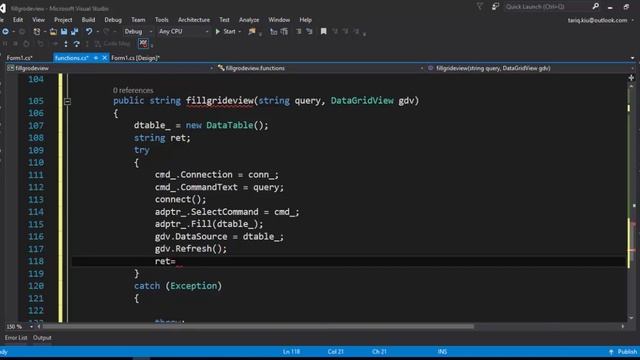The image size is (640, 360).
Task: Open the Project menu
Action: coord(63,20)
